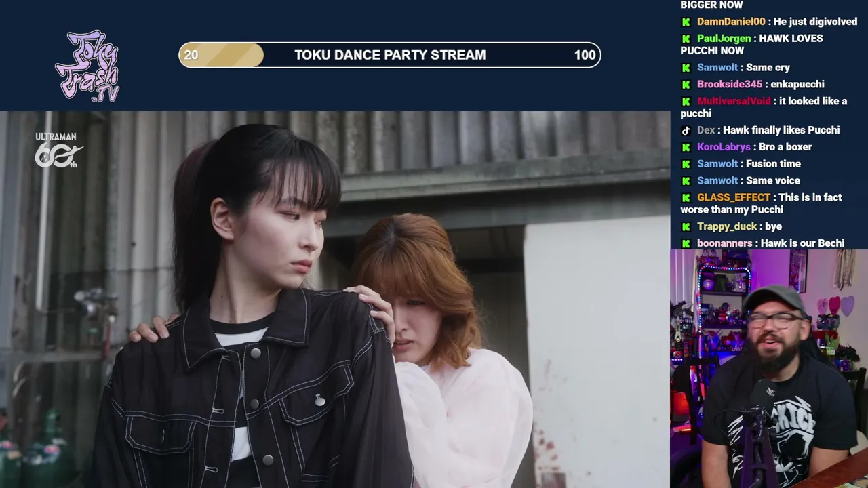
Task: Click the Toku Dance Party Stream goal bar
Action: (390, 55)
